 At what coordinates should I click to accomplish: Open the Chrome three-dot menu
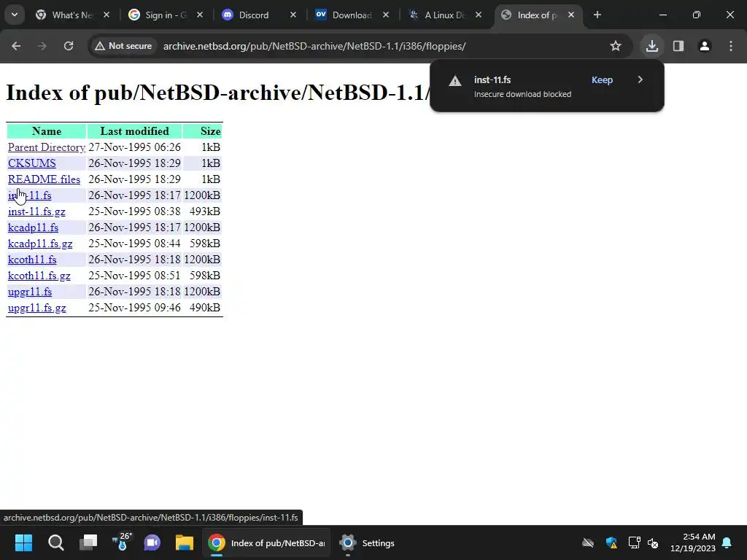pyautogui.click(x=731, y=46)
